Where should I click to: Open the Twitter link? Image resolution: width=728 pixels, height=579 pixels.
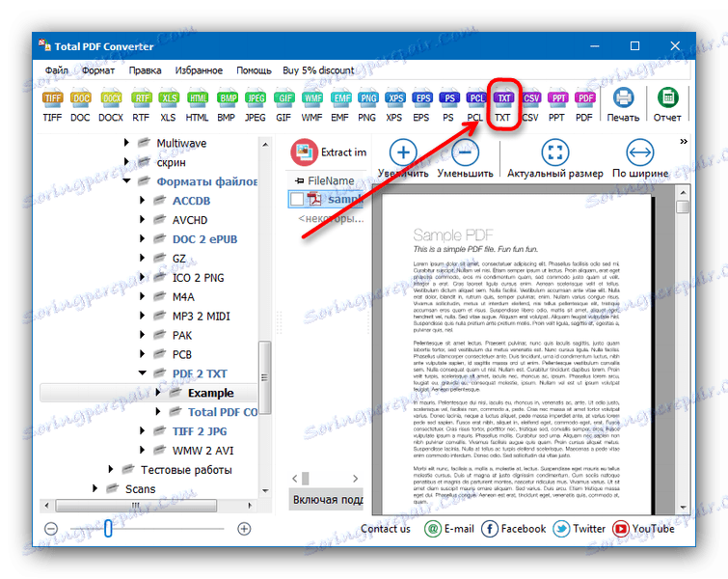coord(579,529)
